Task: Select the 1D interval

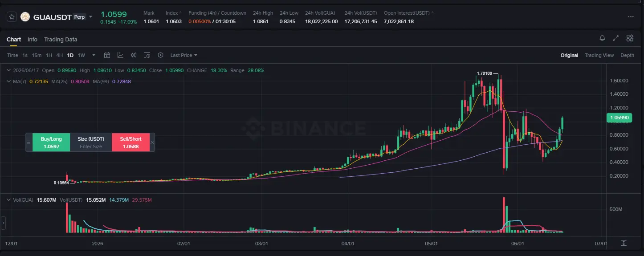Action: pyautogui.click(x=70, y=55)
